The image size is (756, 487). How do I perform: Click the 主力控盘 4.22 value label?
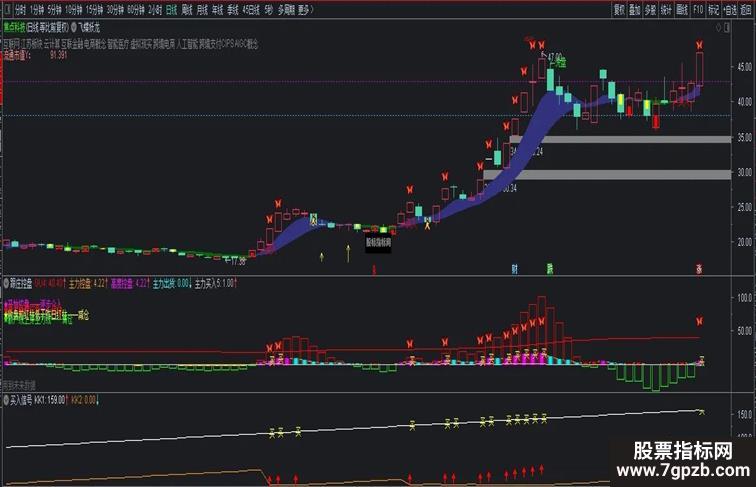click(x=88, y=283)
